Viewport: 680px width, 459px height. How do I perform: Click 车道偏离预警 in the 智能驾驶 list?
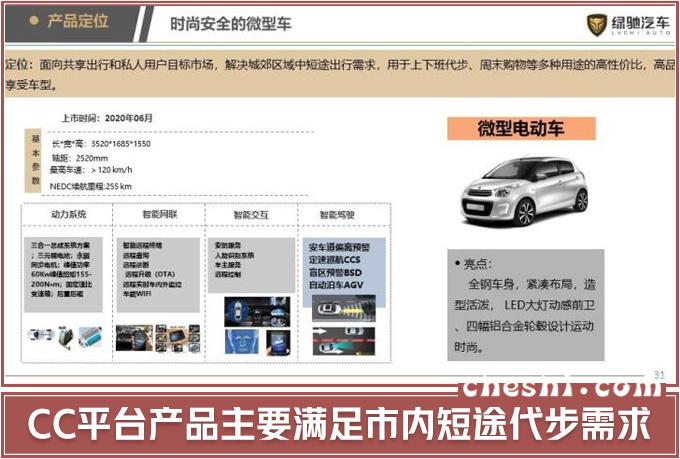click(x=339, y=247)
